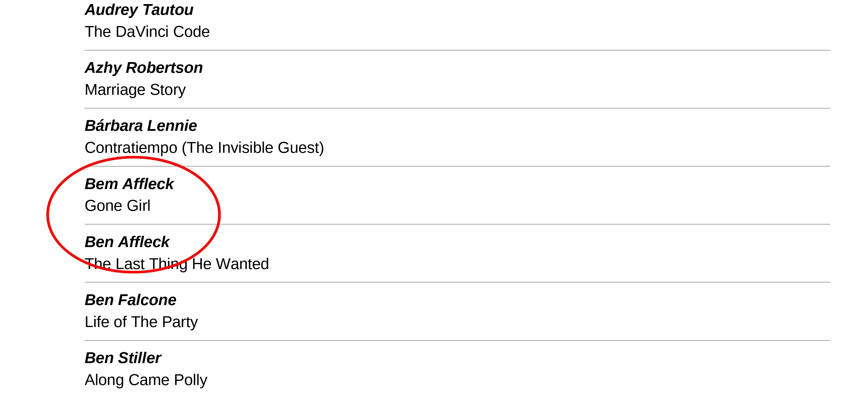The image size is (868, 396).
Task: Click the divider under The DaVinci Code
Action: tap(457, 51)
